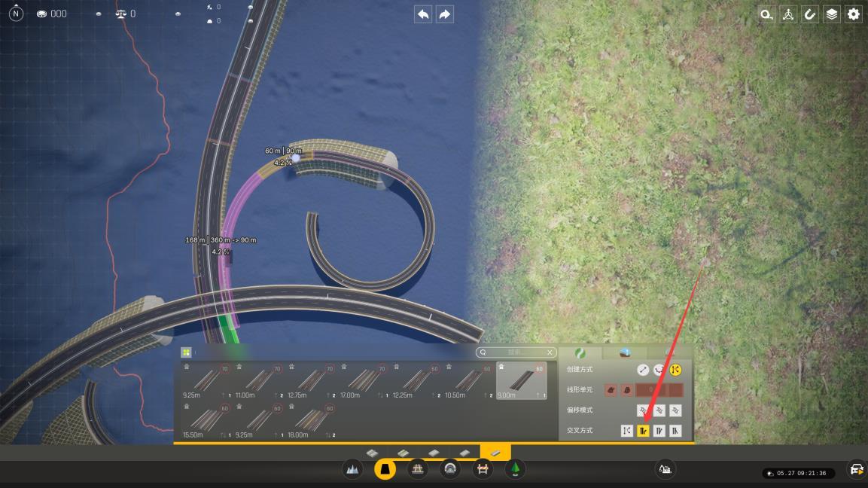The image size is (868, 488).
Task: Select the fourth road category tab
Action: point(464,453)
